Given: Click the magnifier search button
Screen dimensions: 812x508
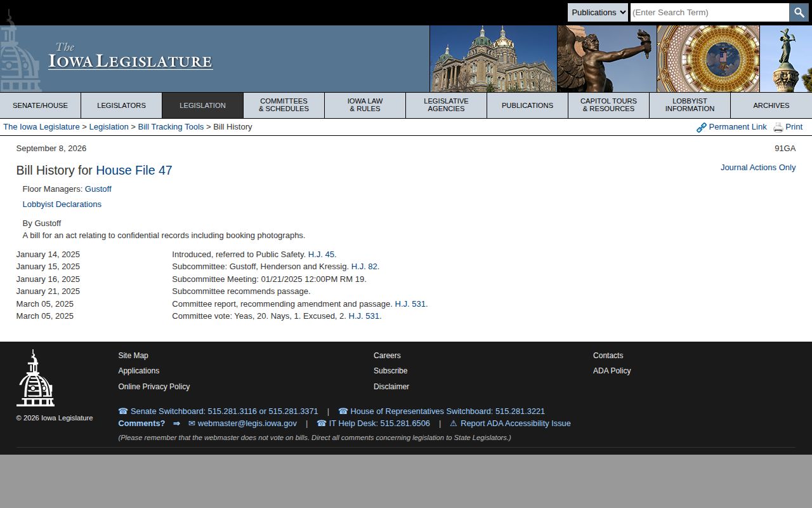Looking at the screenshot, I should [799, 12].
